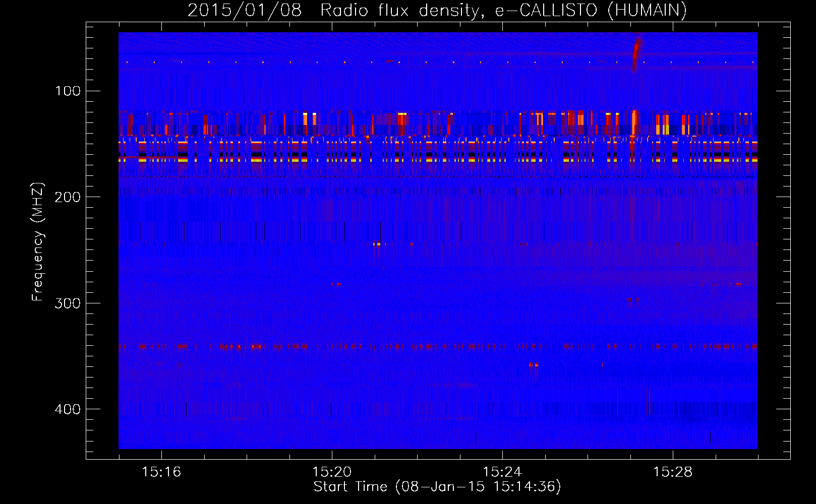
Task: Click the 'Frequency (MHZ)' axis label
Action: coord(38,241)
